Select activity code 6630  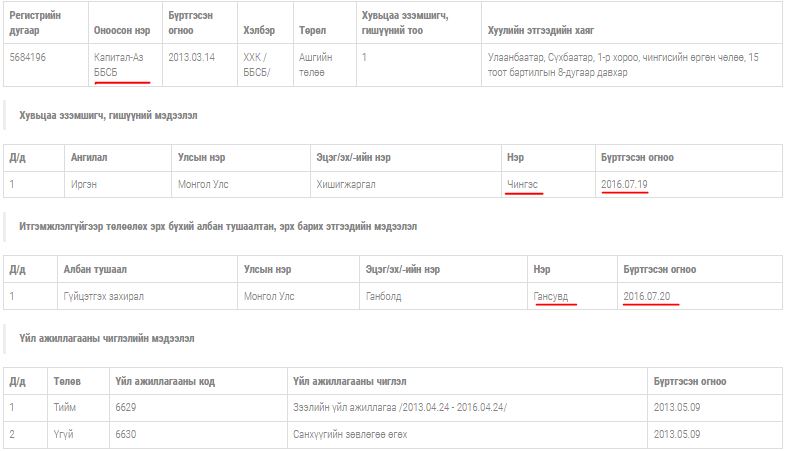pos(125,435)
